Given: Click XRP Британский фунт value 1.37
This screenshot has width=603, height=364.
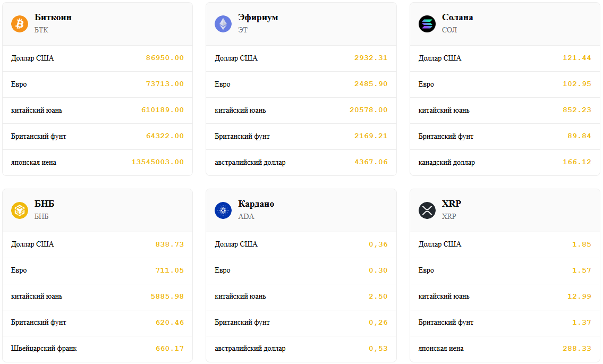Looking at the screenshot, I should [581, 323].
